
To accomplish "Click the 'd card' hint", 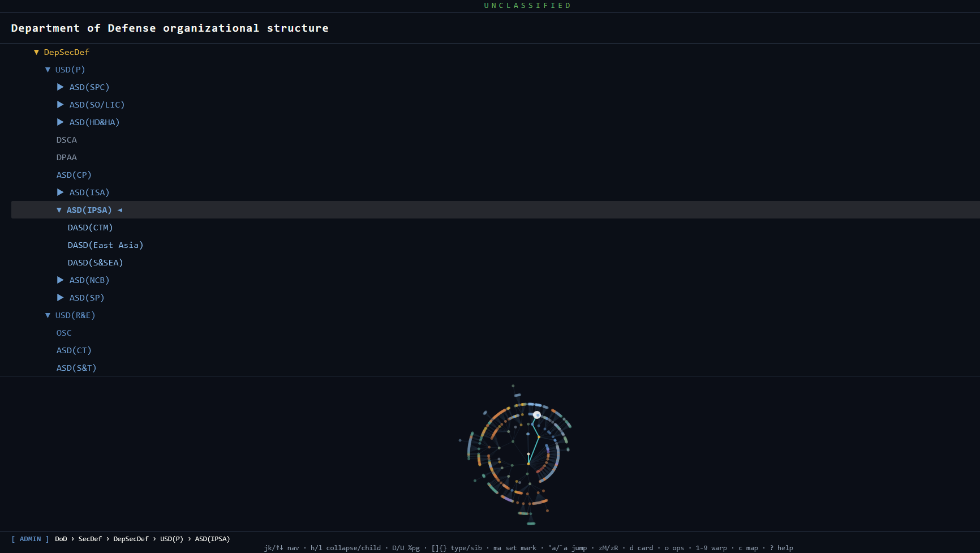I will [x=641, y=548].
